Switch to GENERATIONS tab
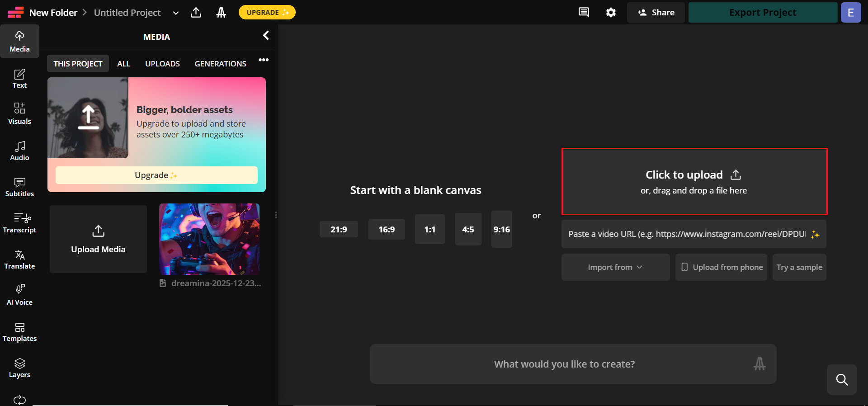This screenshot has width=868, height=406. click(x=220, y=63)
